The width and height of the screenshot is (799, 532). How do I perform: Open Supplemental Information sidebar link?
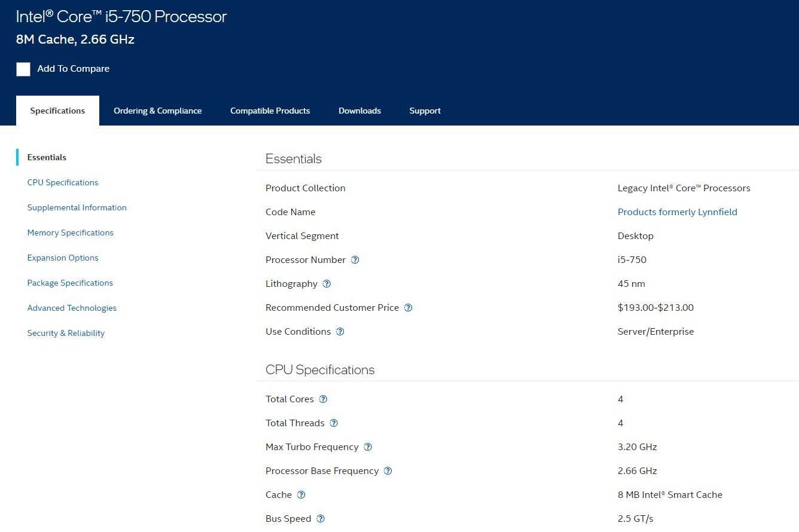[x=77, y=207]
